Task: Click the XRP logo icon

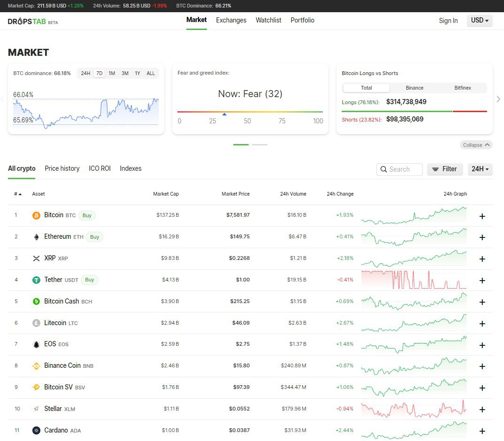Action: point(36,259)
